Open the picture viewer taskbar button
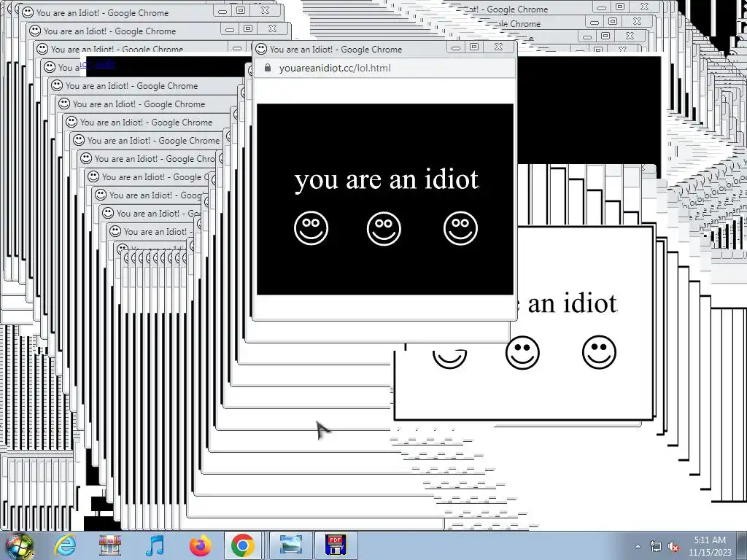The image size is (747, 560). tap(290, 545)
